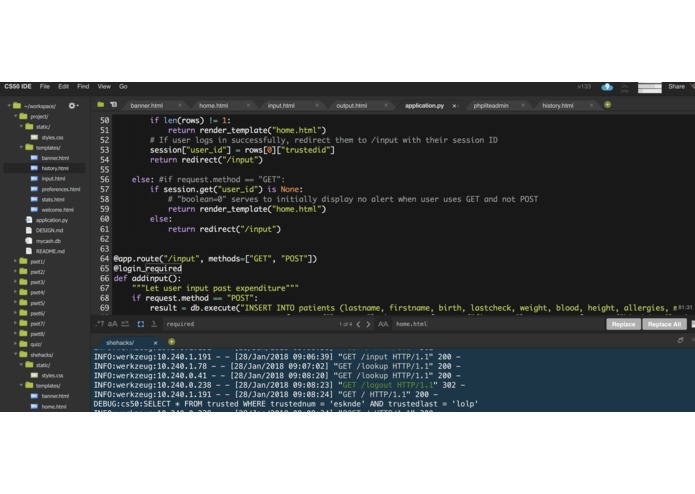Viewport: 695px width, 494px height.
Task: Open mycash.db in the file tree
Action: pos(48,241)
